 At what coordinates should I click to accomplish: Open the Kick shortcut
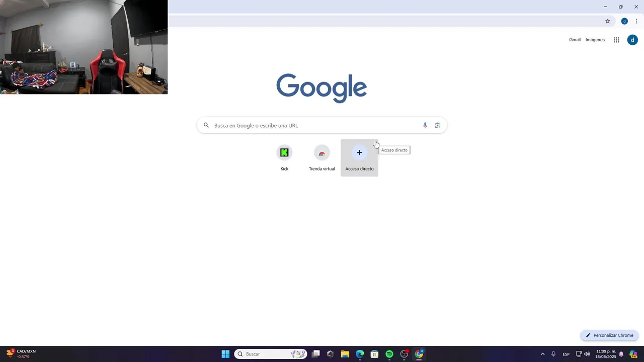tap(284, 158)
